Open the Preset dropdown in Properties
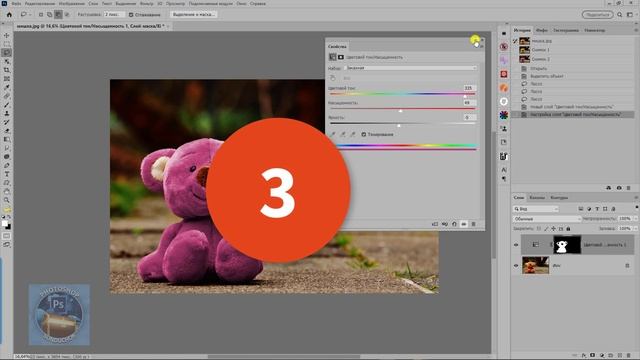 410,68
